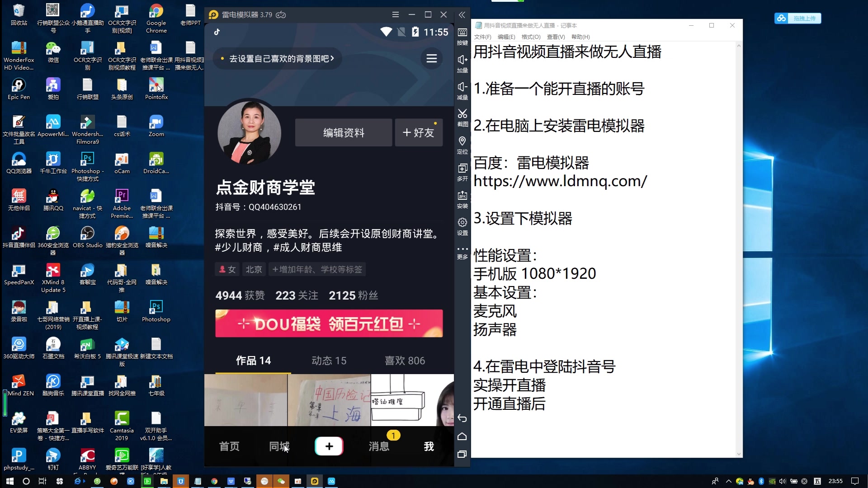Screen dimensions: 868x488
Task: Click the 格式(O) menu in Notepad
Action: click(530, 36)
